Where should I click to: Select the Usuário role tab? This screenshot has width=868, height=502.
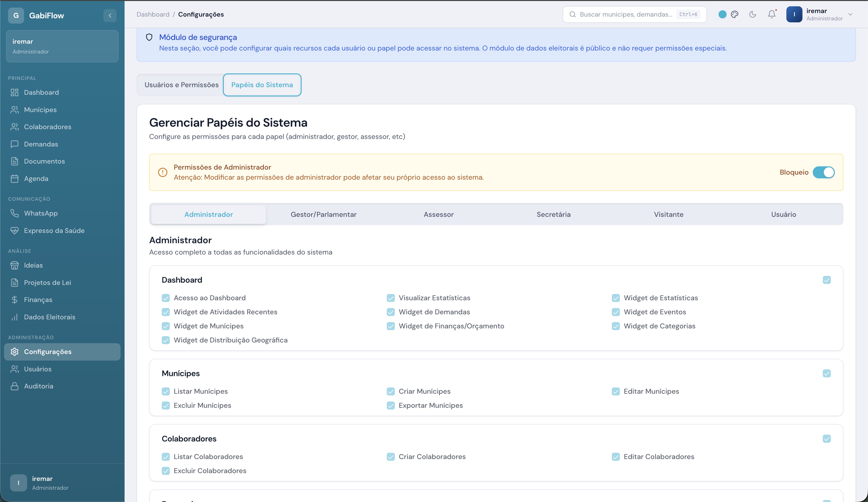pos(784,214)
